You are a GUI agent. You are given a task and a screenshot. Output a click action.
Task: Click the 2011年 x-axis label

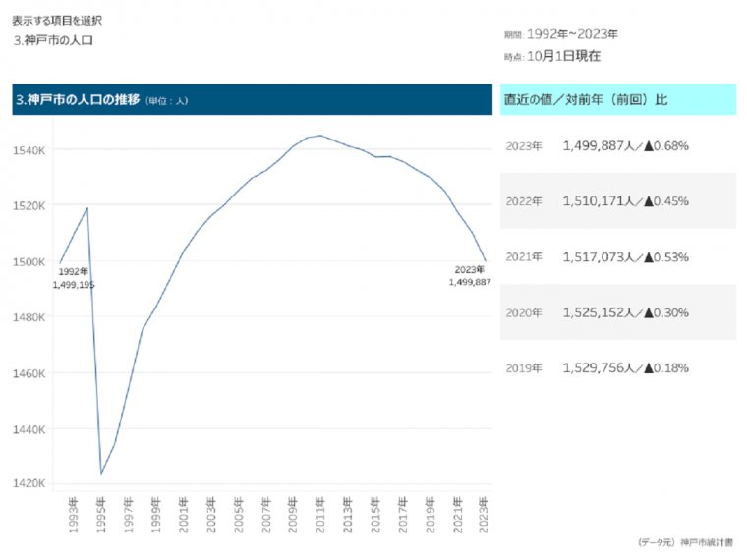click(x=320, y=515)
